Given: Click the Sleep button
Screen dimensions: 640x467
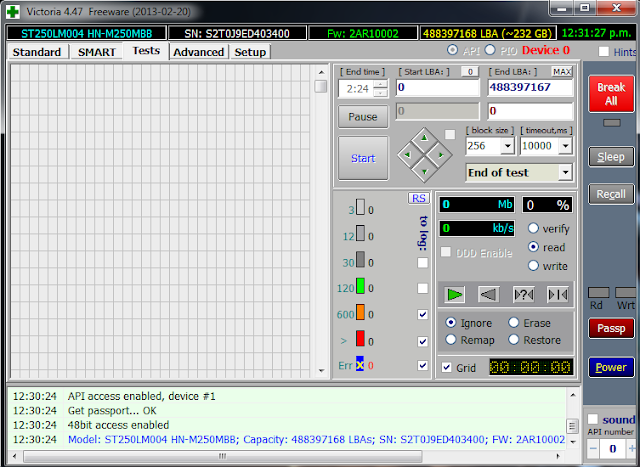Looking at the screenshot, I should 611,157.
